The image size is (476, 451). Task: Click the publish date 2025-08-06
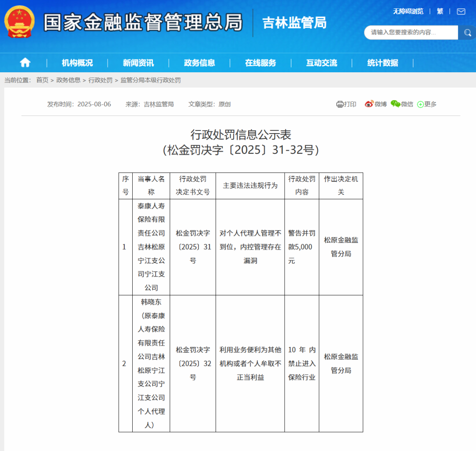pos(94,104)
